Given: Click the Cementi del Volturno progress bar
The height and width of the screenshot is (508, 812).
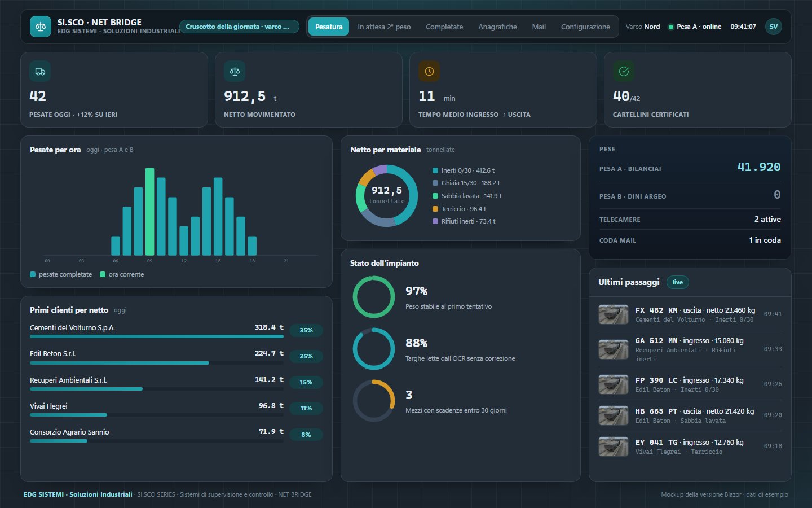Looking at the screenshot, I should click(x=157, y=336).
